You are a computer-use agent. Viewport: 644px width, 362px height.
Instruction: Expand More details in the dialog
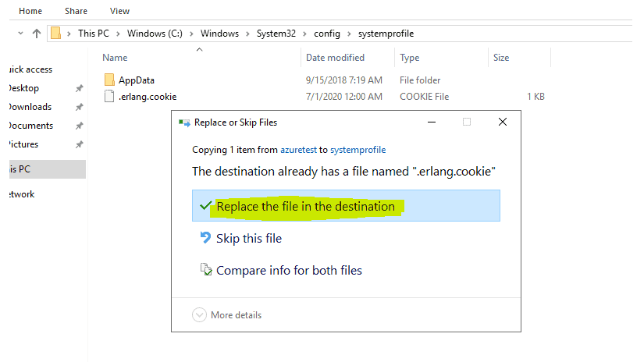pos(227,315)
